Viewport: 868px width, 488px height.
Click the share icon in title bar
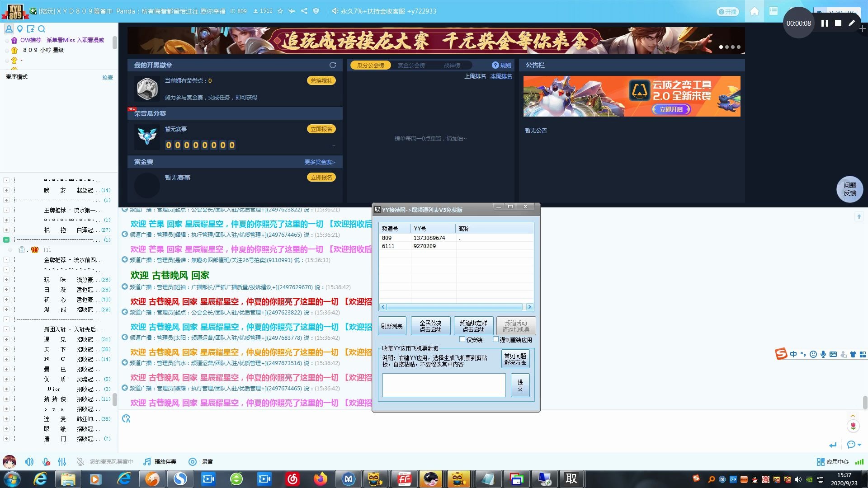304,11
